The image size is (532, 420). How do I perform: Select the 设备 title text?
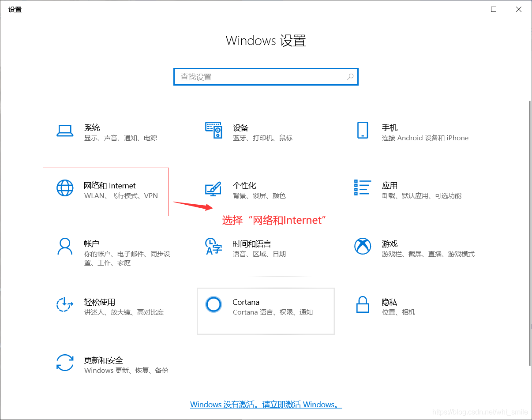click(x=241, y=128)
